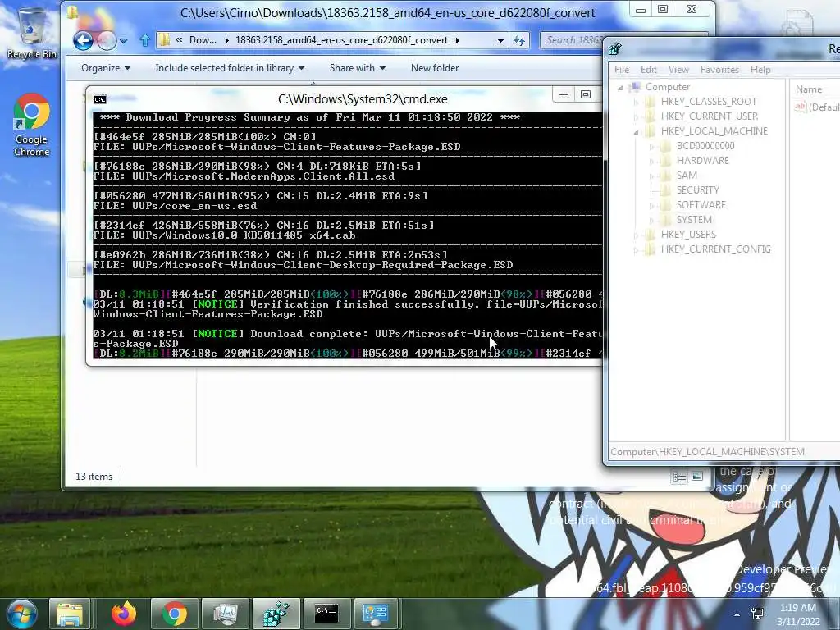Select HARDWARE registry key
The width and height of the screenshot is (840, 630).
pyautogui.click(x=702, y=160)
